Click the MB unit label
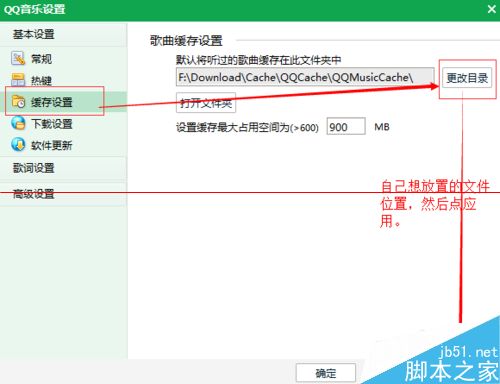Image resolution: width=500 pixels, height=384 pixels. (x=382, y=127)
